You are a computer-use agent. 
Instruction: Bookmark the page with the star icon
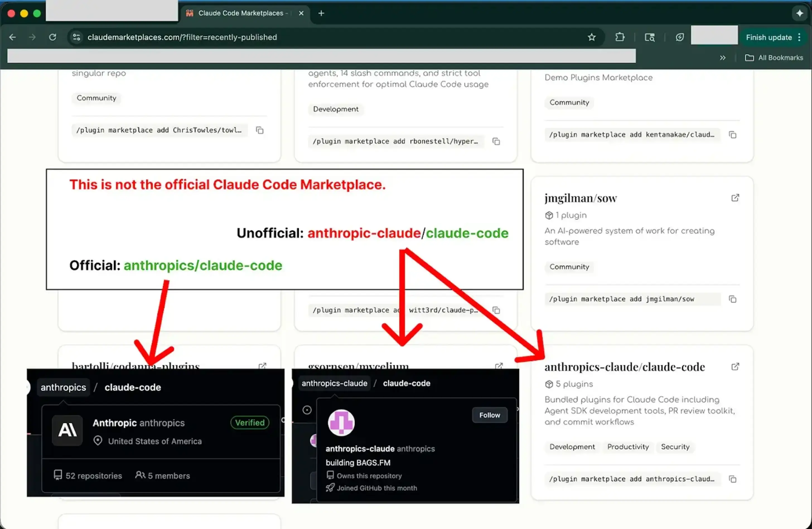[x=592, y=37]
